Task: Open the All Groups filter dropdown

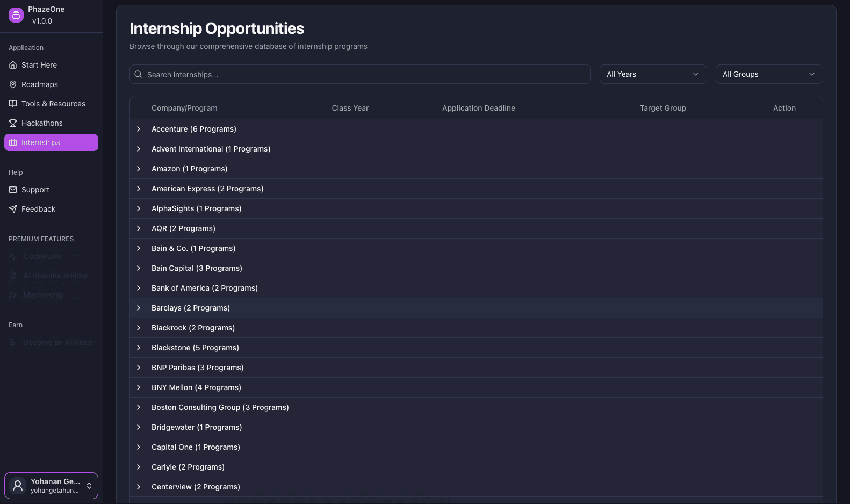Action: (768, 74)
